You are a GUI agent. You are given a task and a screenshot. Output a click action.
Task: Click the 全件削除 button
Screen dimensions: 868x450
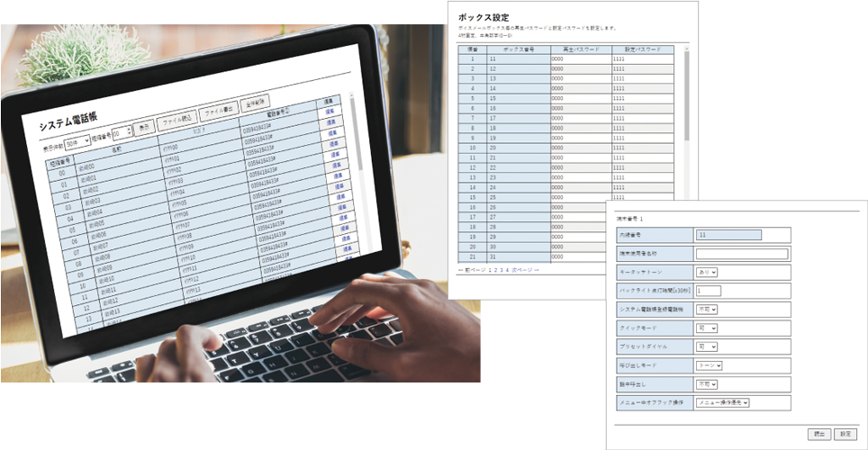point(255,103)
